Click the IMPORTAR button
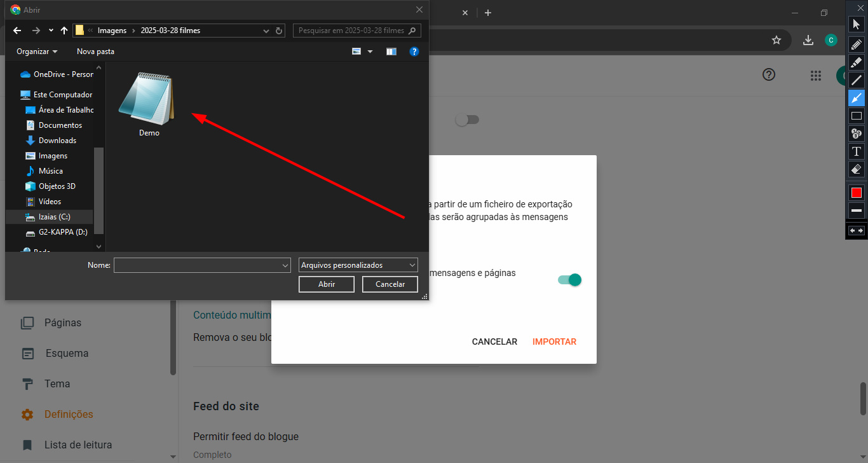 click(x=554, y=342)
